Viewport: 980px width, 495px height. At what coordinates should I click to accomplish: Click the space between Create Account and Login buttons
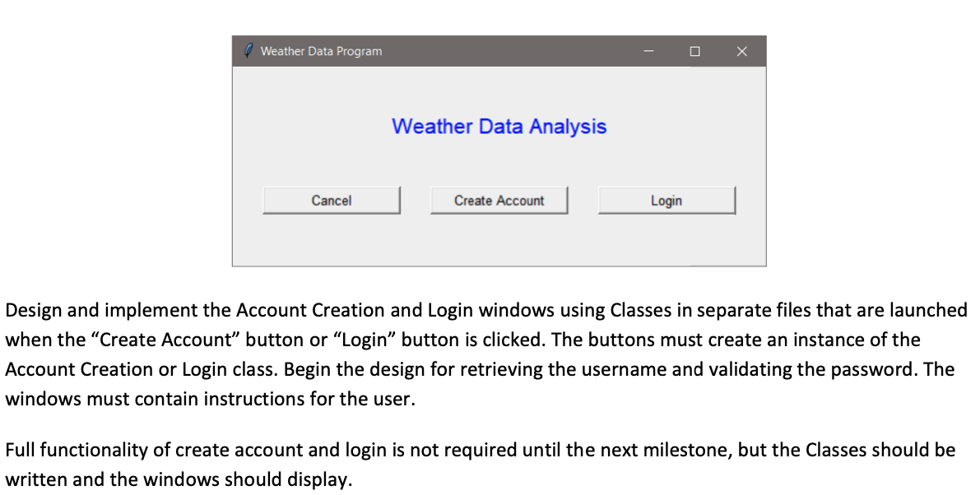pyautogui.click(x=583, y=200)
